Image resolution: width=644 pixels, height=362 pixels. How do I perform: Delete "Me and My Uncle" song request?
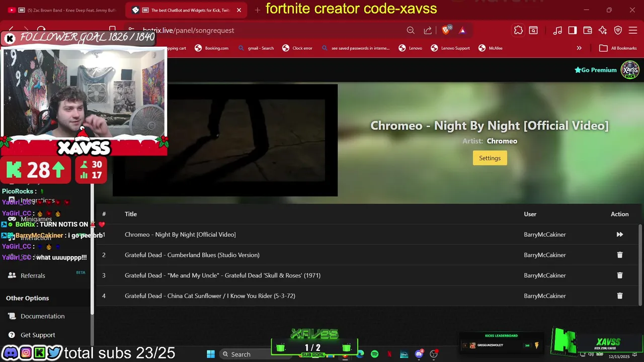pos(619,276)
